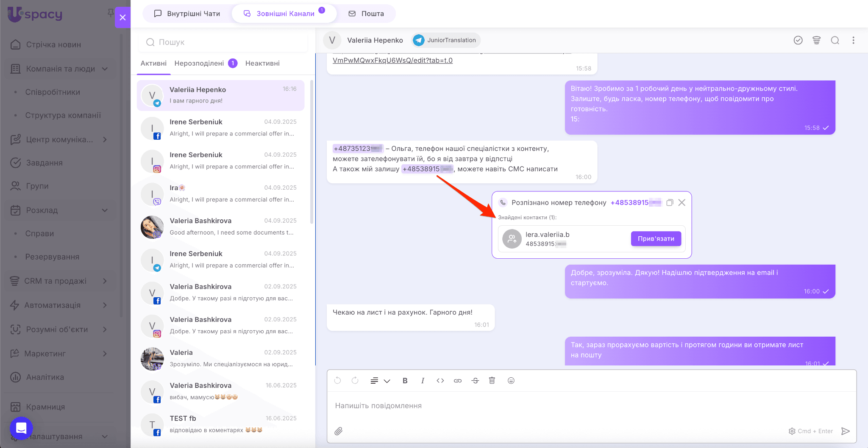Open the VmPwMQwxFkqU6WsQ/edit link

392,60
